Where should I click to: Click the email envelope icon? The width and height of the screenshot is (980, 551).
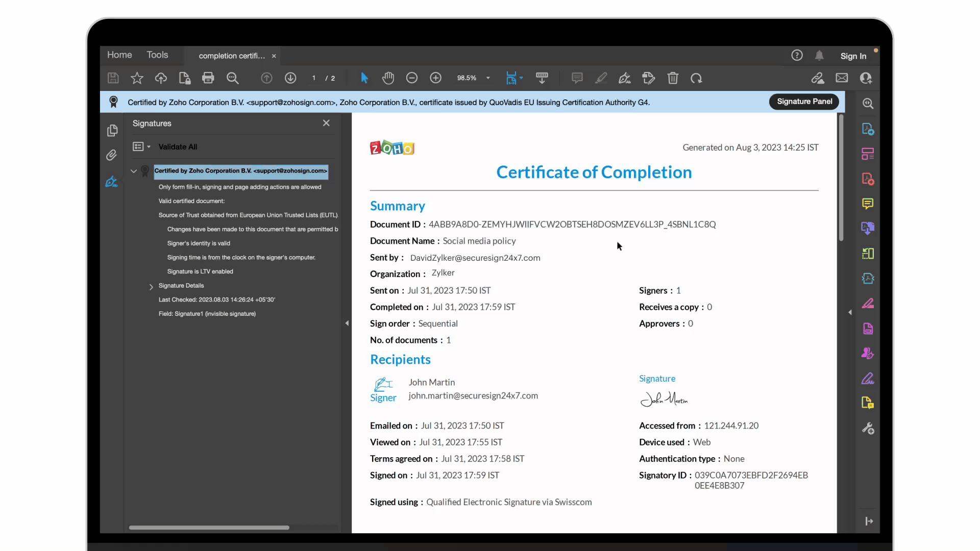842,78
